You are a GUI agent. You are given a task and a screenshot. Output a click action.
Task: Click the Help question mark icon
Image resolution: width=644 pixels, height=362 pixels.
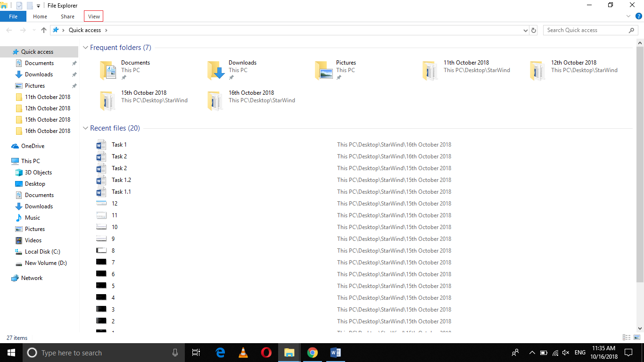[639, 16]
